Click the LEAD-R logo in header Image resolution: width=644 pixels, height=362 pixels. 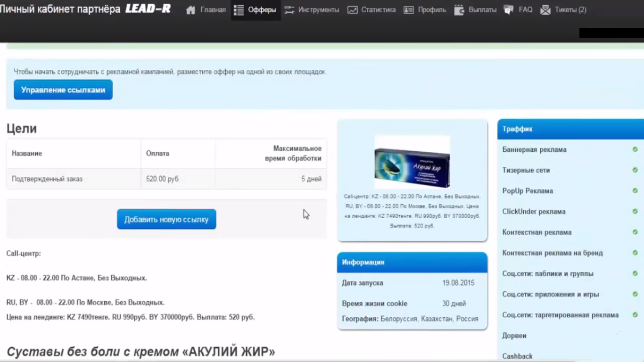(148, 9)
